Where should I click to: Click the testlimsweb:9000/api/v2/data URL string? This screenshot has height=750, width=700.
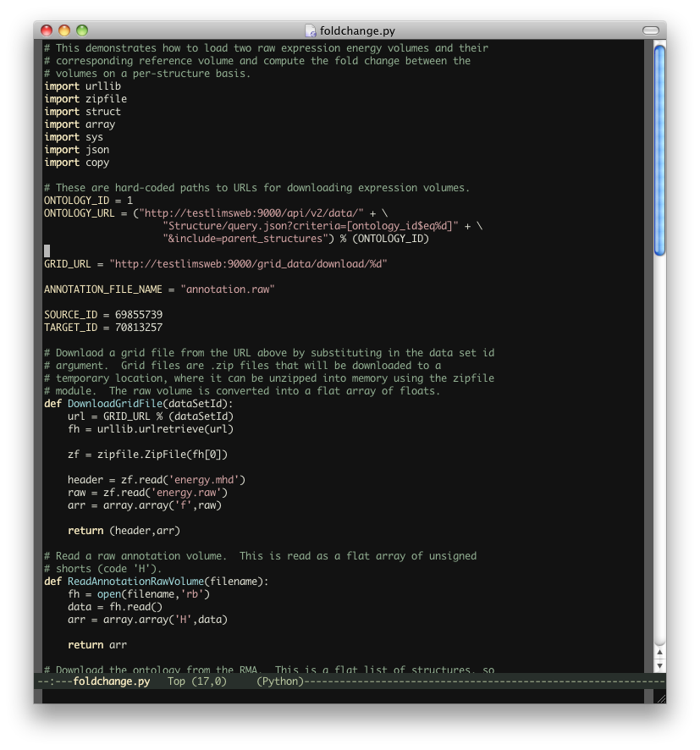tap(251, 213)
